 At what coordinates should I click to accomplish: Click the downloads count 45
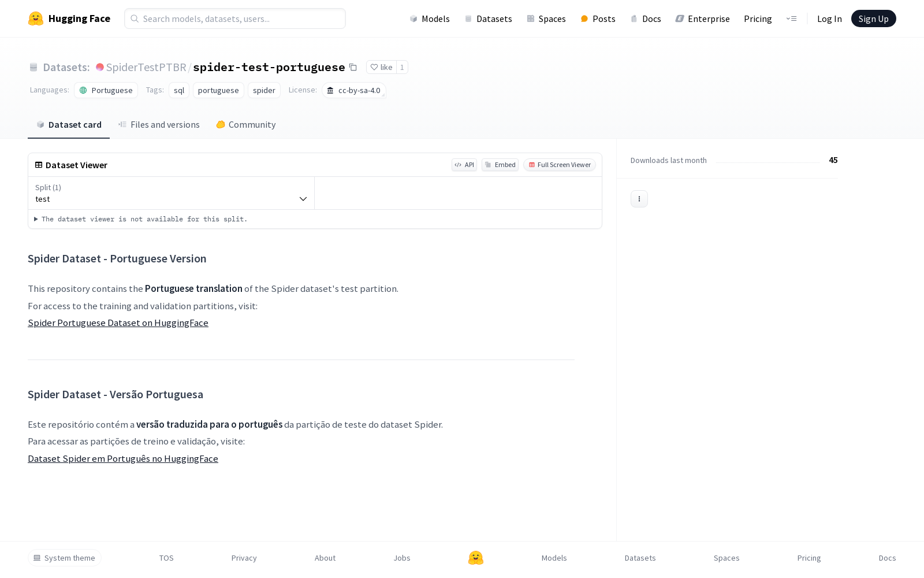click(833, 160)
